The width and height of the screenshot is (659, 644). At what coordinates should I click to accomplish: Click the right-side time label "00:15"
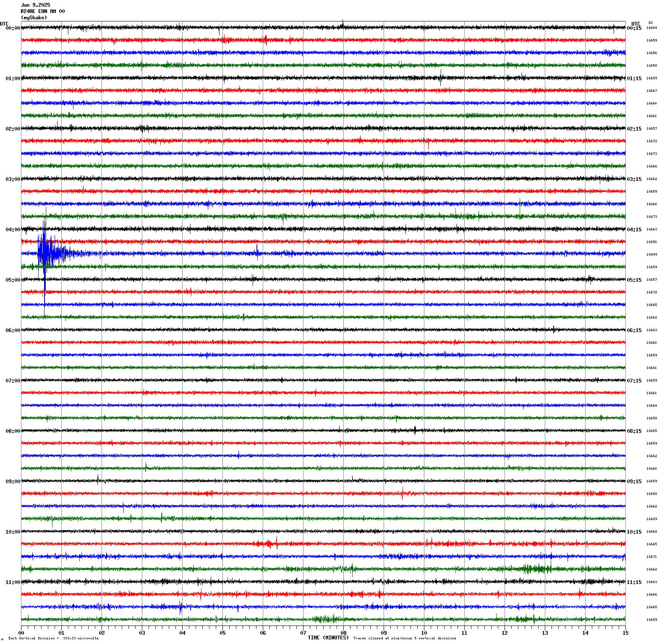tap(634, 28)
